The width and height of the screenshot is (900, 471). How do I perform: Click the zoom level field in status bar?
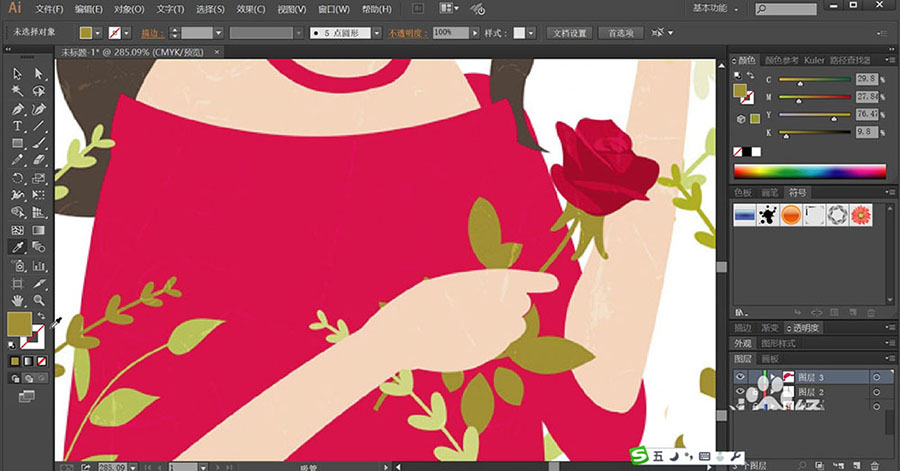[x=112, y=466]
